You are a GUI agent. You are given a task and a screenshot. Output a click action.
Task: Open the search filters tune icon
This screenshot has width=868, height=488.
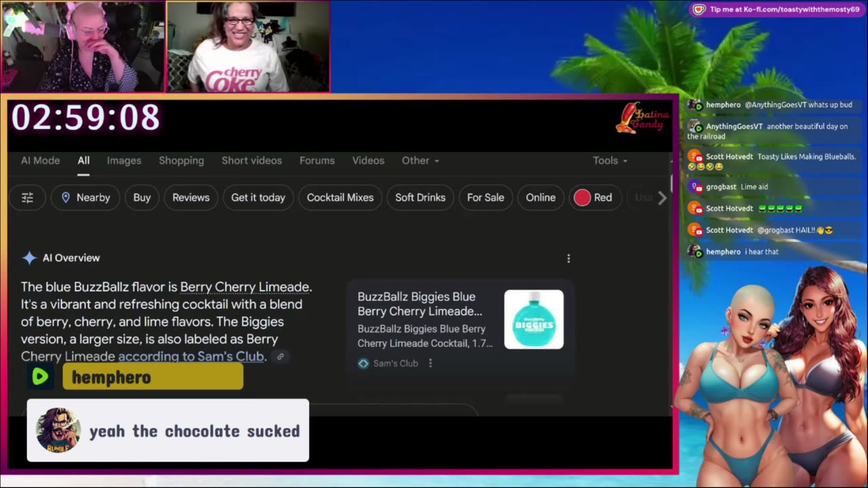click(27, 198)
